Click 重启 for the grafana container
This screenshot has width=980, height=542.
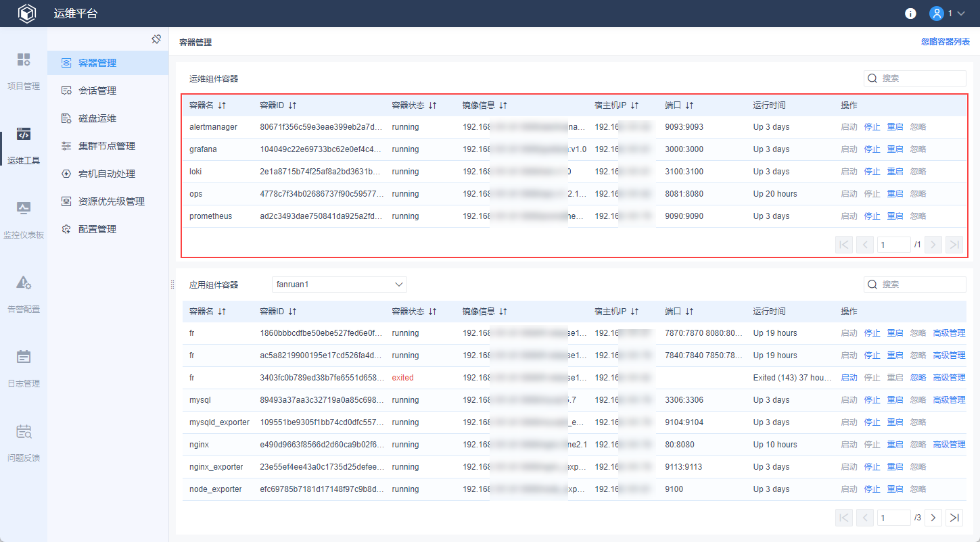(x=895, y=149)
